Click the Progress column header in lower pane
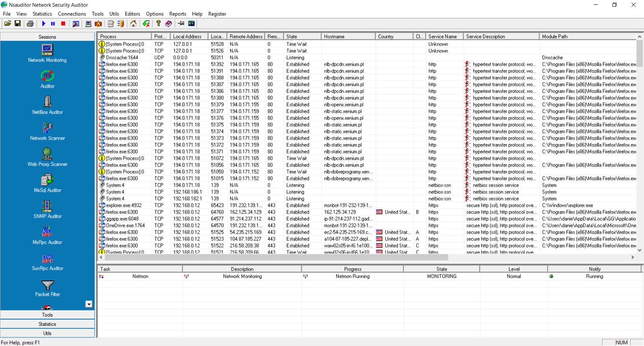 click(353, 269)
